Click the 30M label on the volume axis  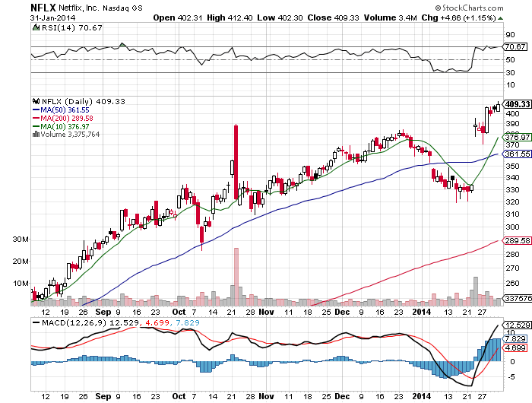coord(21,240)
